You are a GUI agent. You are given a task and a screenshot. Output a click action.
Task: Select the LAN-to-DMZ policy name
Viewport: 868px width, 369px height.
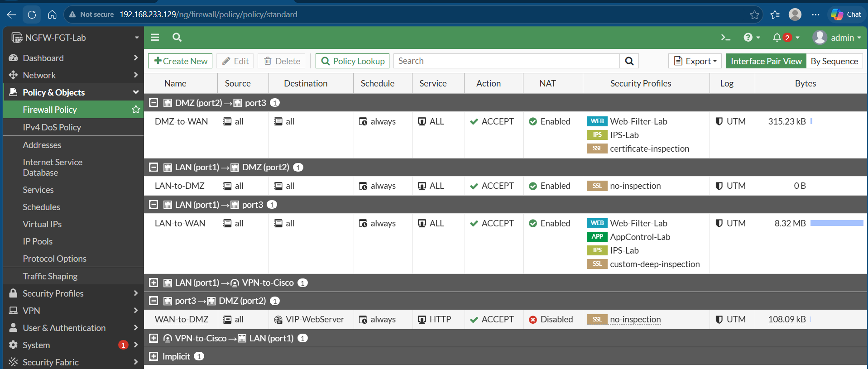click(x=179, y=186)
